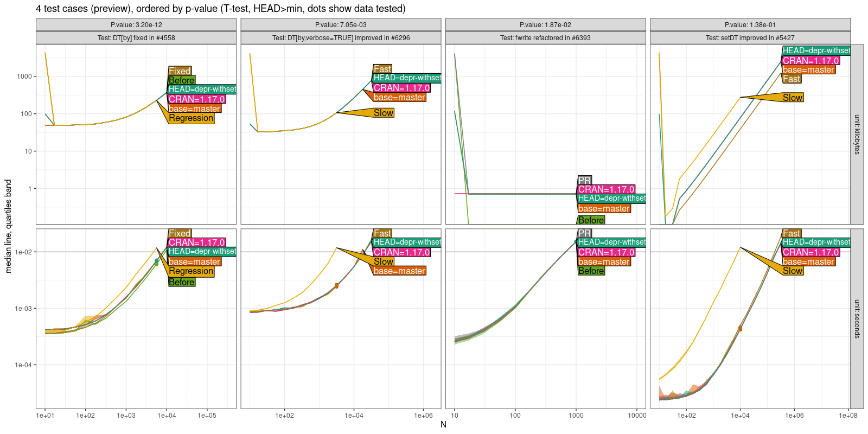This screenshot has width=868, height=434.
Task: Click 'Before' label in fwrite kilobytes panel
Action: (x=591, y=220)
